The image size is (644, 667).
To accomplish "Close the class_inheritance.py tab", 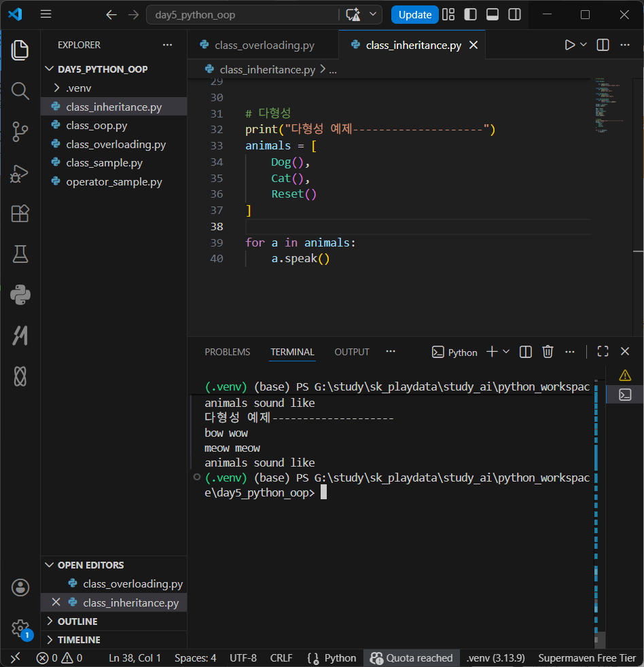I will click(x=473, y=45).
